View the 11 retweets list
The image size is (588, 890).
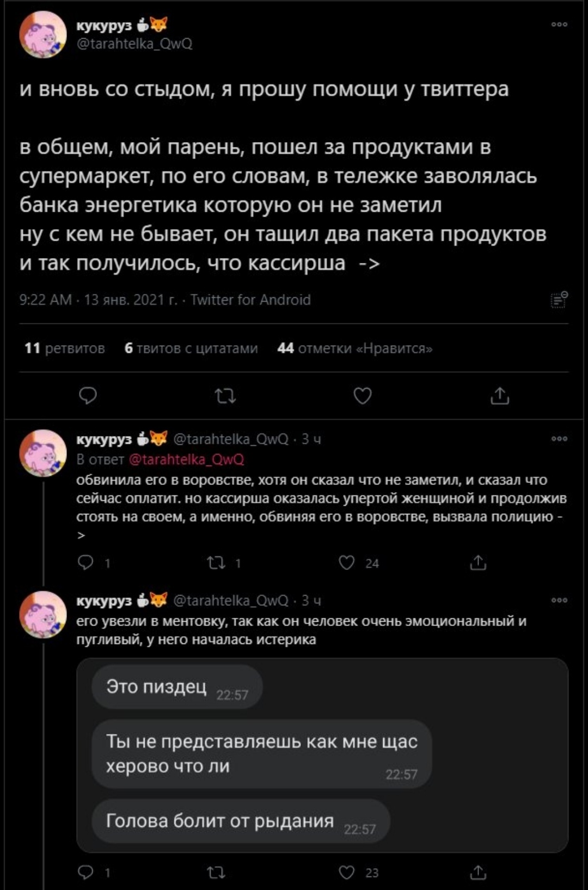click(65, 348)
